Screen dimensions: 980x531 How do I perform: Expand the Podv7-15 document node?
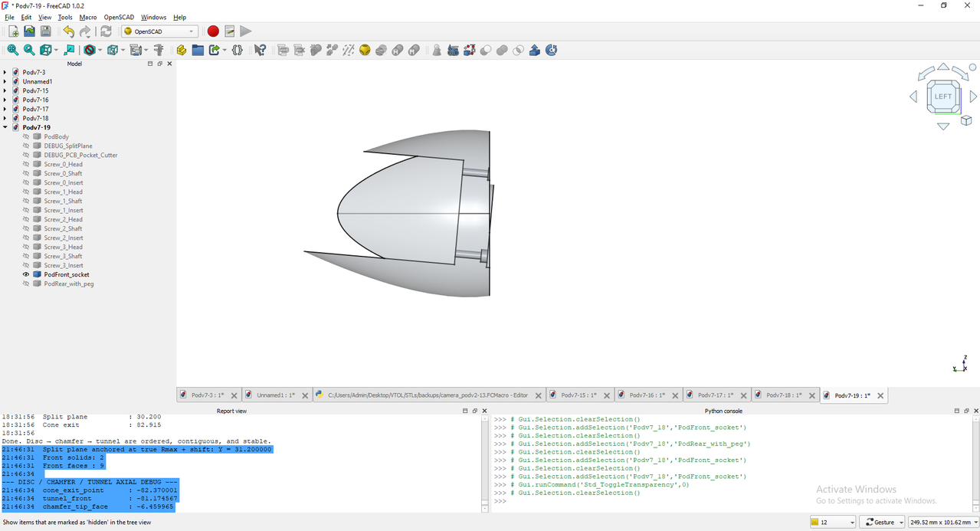5,90
